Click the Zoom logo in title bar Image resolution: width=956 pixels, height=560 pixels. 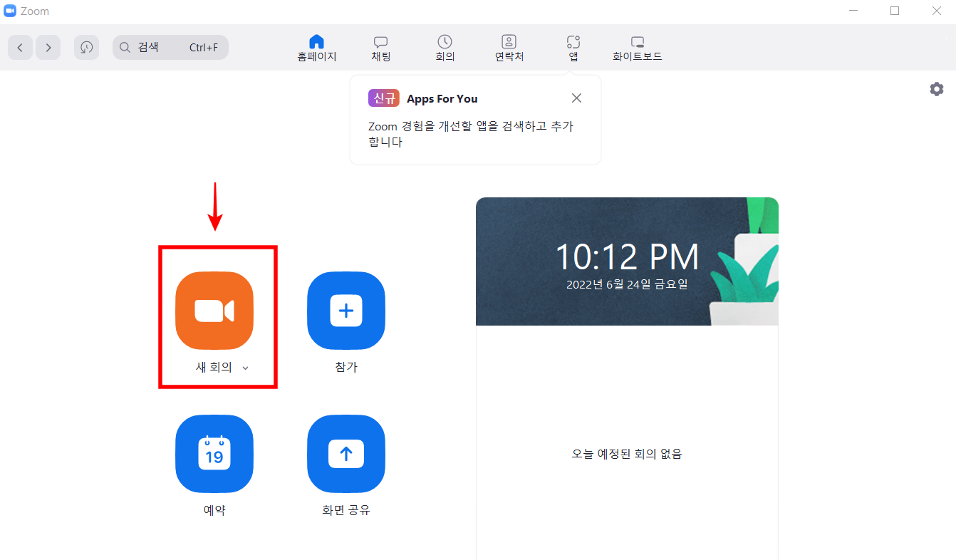tap(10, 11)
